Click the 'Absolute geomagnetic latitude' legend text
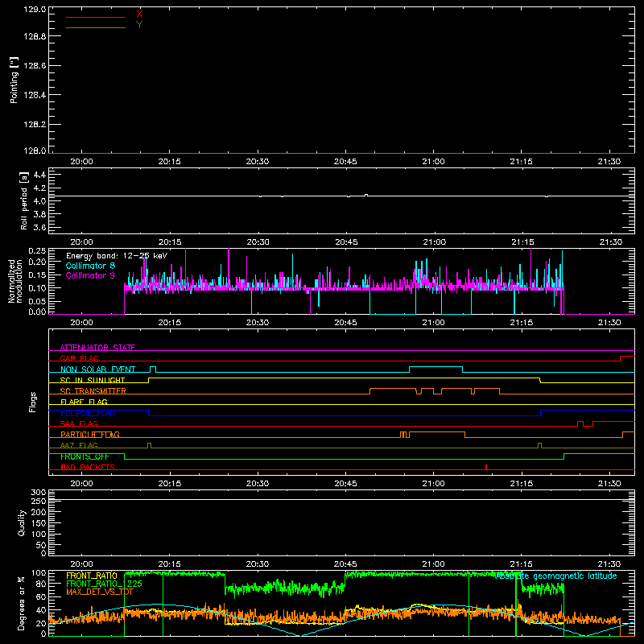 pos(556,576)
